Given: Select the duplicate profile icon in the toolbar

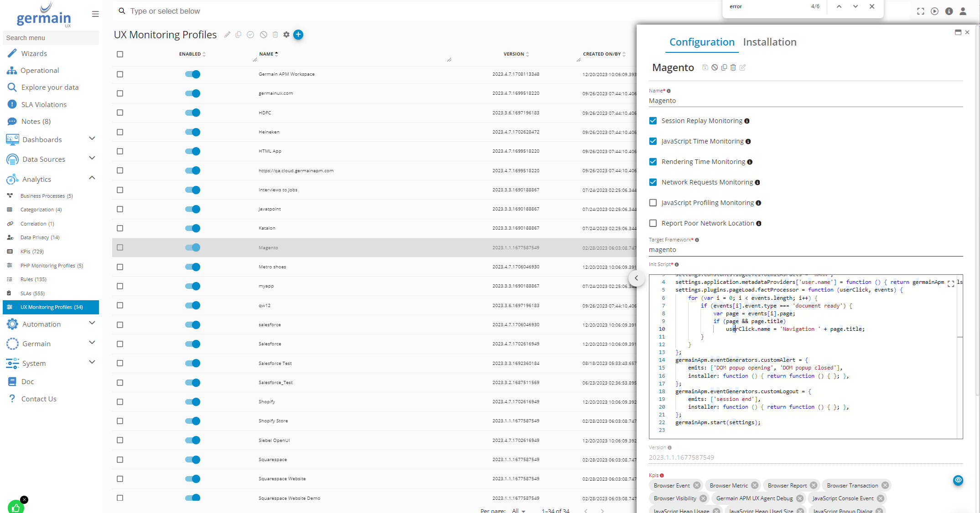Looking at the screenshot, I should [238, 35].
